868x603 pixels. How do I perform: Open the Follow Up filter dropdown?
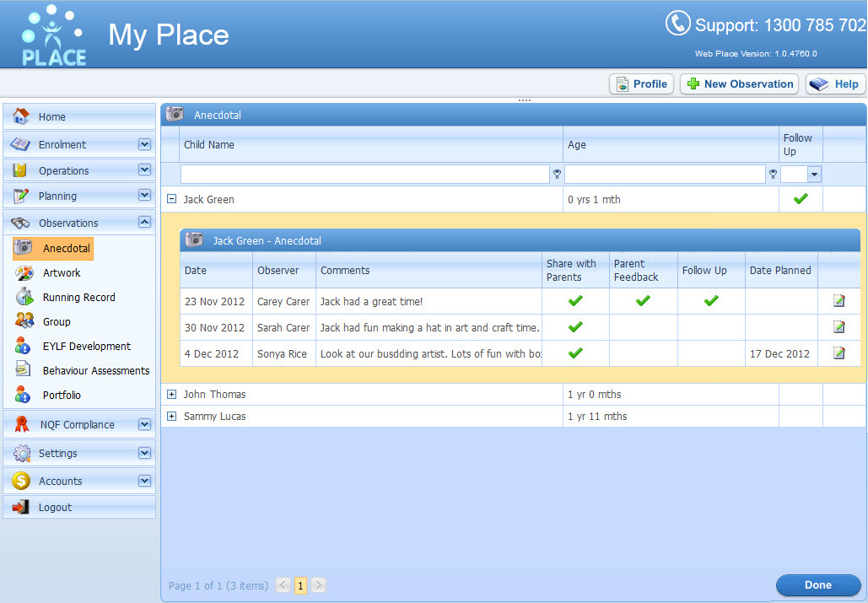click(814, 174)
